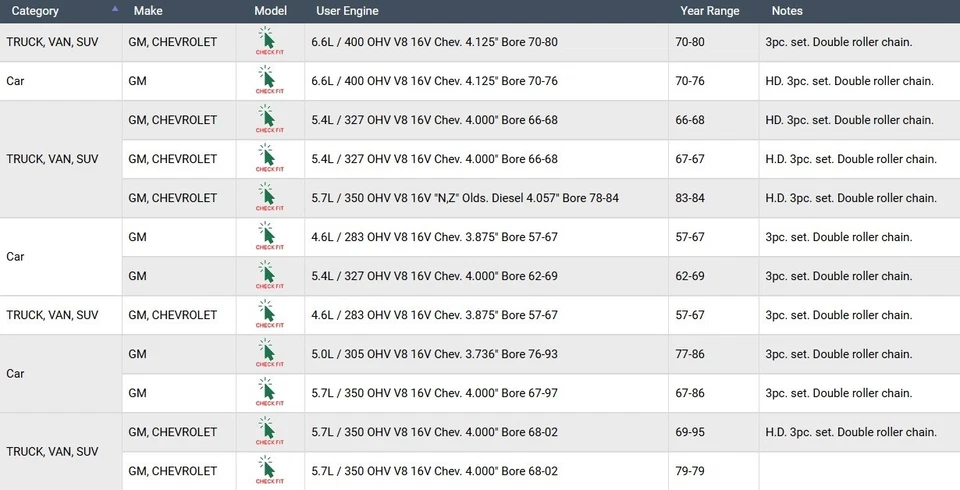
Task: Click Check Fit for the 67-67 year range row
Action: click(x=266, y=159)
